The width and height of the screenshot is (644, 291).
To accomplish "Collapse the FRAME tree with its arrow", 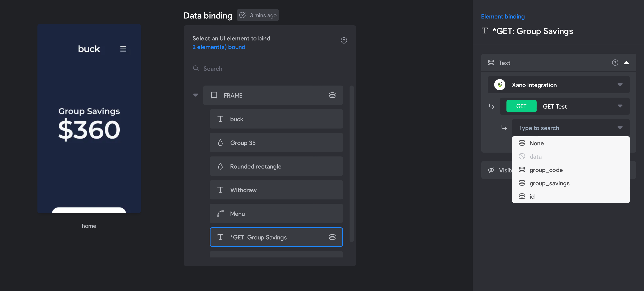I will point(195,95).
